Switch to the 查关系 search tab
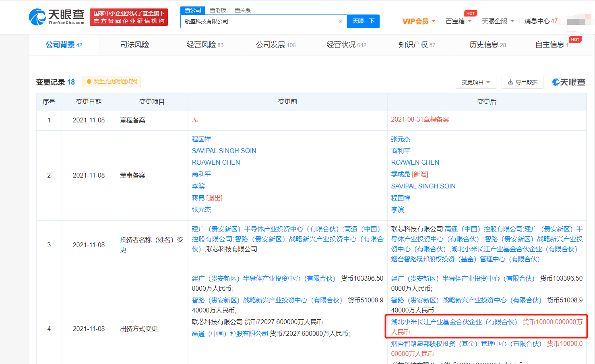This screenshot has height=364, width=595. [243, 10]
